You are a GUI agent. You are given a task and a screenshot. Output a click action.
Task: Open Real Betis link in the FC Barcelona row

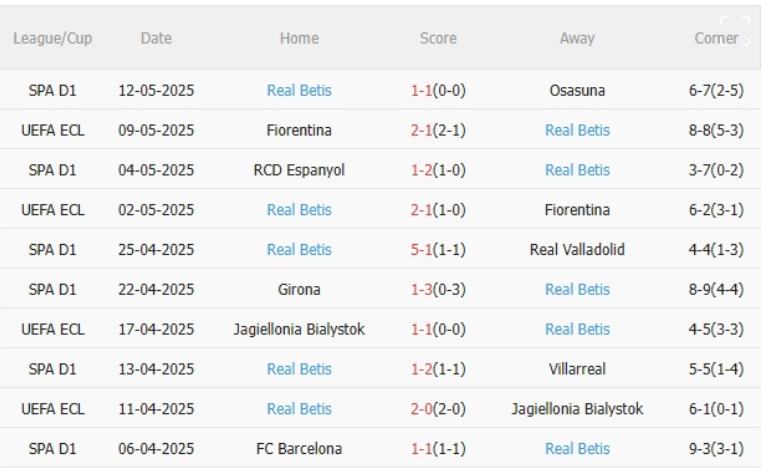pos(577,448)
